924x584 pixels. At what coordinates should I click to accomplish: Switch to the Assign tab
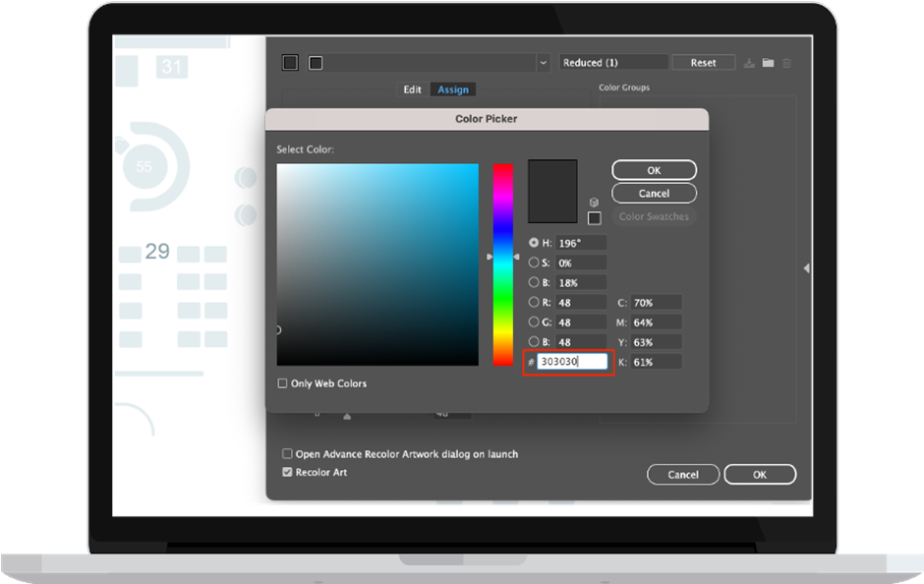452,89
